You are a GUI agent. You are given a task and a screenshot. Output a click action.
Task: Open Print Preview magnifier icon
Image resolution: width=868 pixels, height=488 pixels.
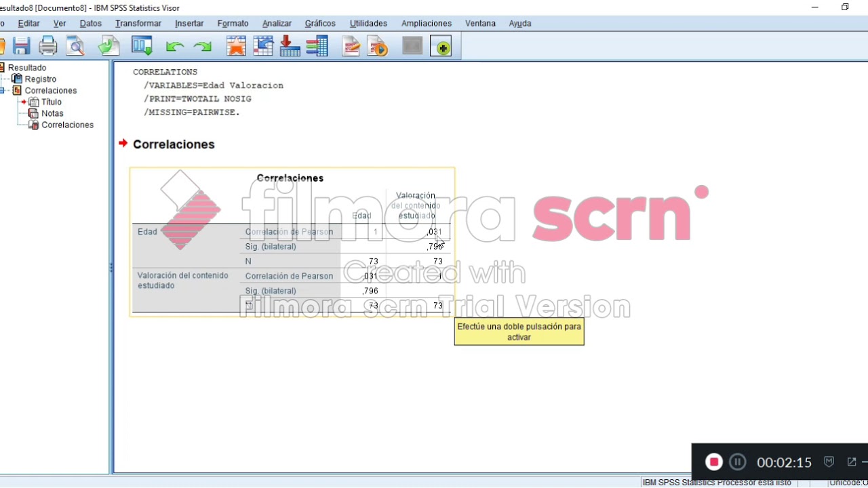point(75,46)
